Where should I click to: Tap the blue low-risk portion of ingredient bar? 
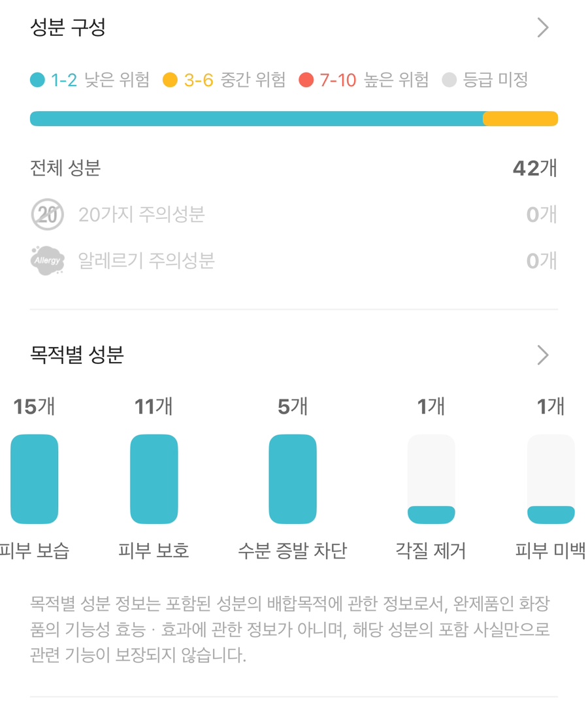(x=257, y=119)
